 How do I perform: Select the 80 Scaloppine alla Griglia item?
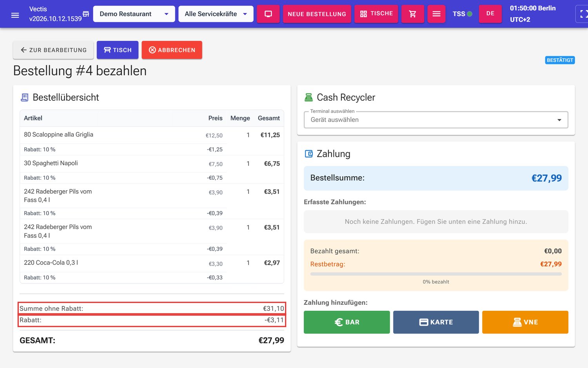[58, 135]
